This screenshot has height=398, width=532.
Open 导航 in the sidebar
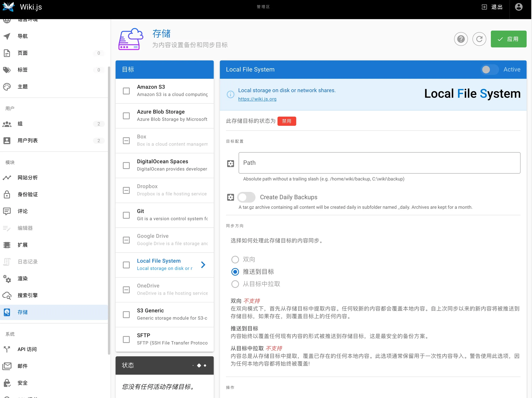coord(54,36)
